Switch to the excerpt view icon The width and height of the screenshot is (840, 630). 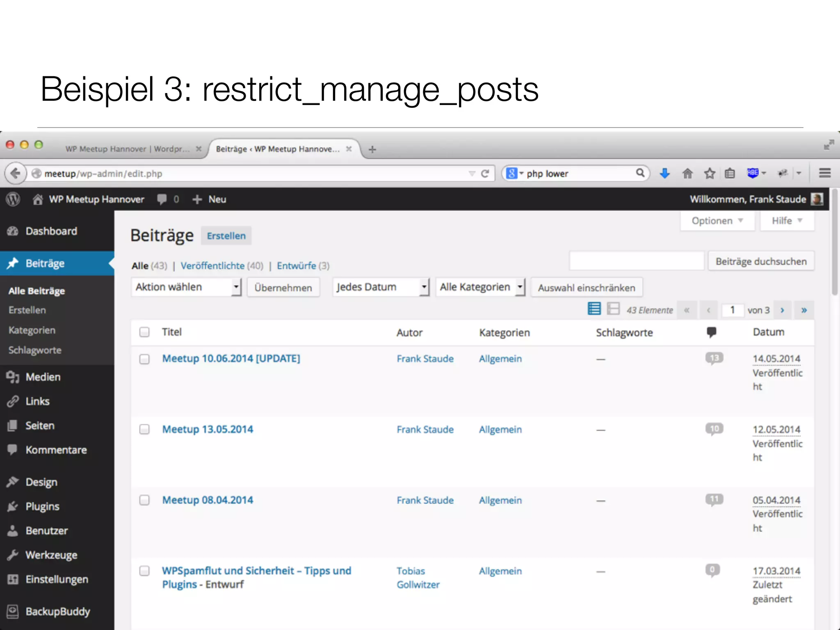613,308
